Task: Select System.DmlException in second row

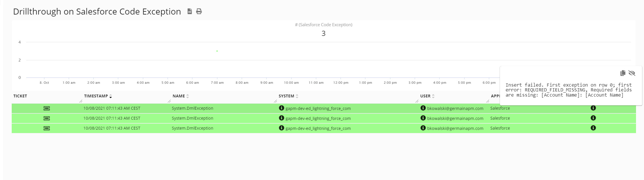Action: click(x=192, y=118)
